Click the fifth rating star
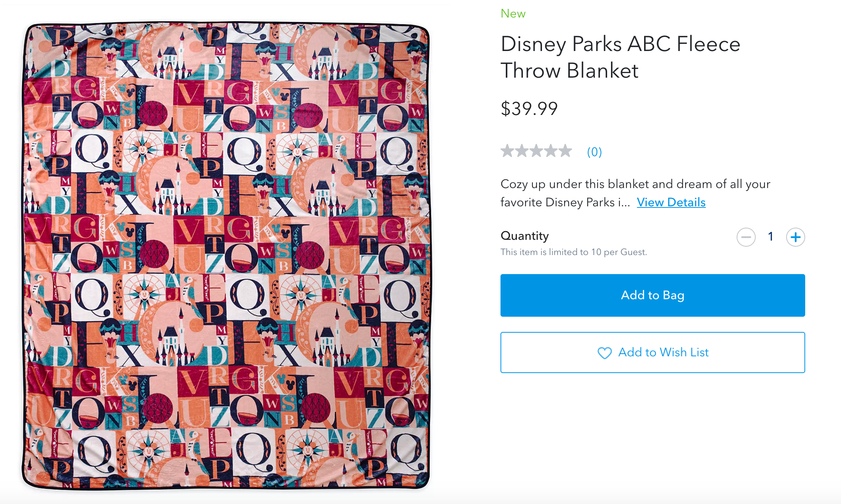Image resolution: width=841 pixels, height=504 pixels. [x=565, y=151]
